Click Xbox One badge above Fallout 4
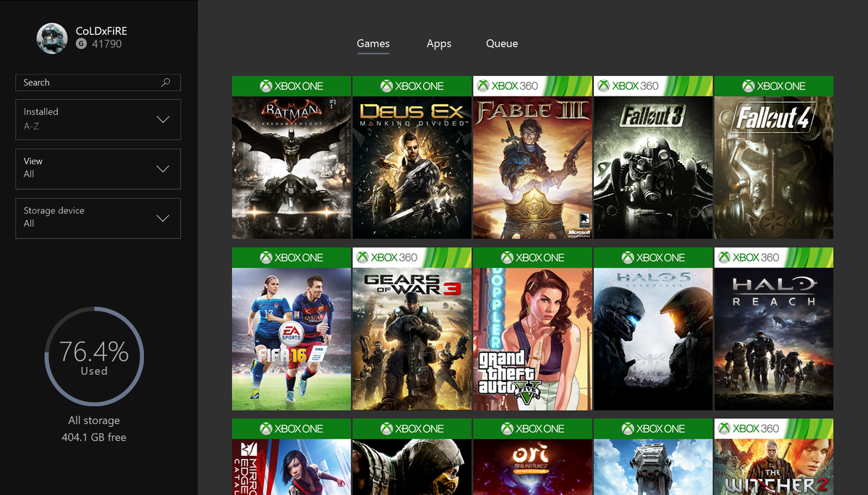Viewport: 868px width, 495px height. [x=774, y=86]
